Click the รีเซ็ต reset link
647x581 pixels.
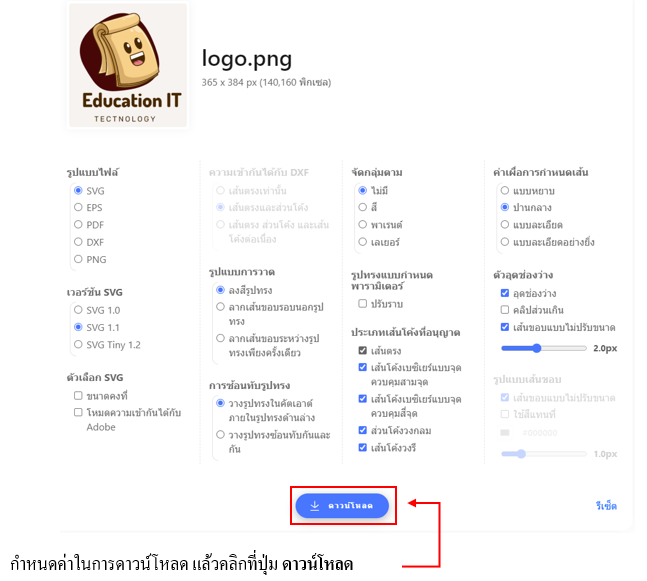606,506
